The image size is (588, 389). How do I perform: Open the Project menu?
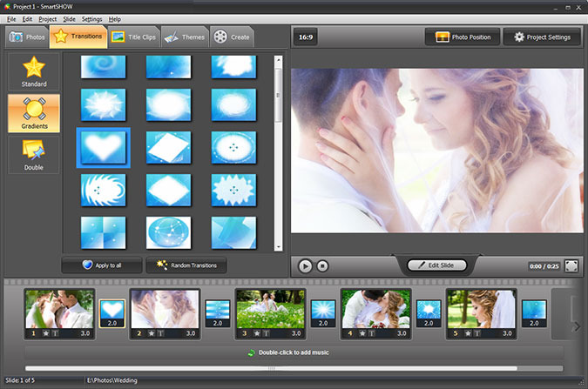pyautogui.click(x=47, y=19)
